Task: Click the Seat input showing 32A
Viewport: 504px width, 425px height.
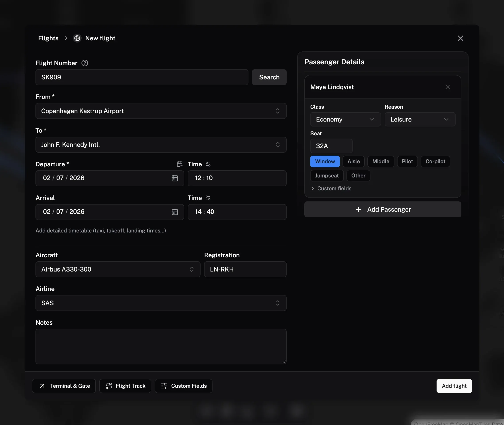Action: click(x=331, y=146)
